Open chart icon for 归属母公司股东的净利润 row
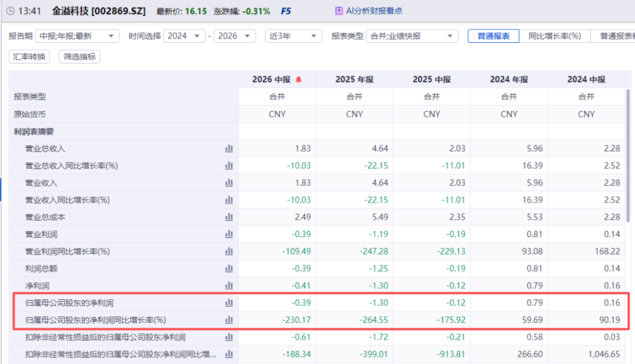635x364 pixels. (229, 303)
